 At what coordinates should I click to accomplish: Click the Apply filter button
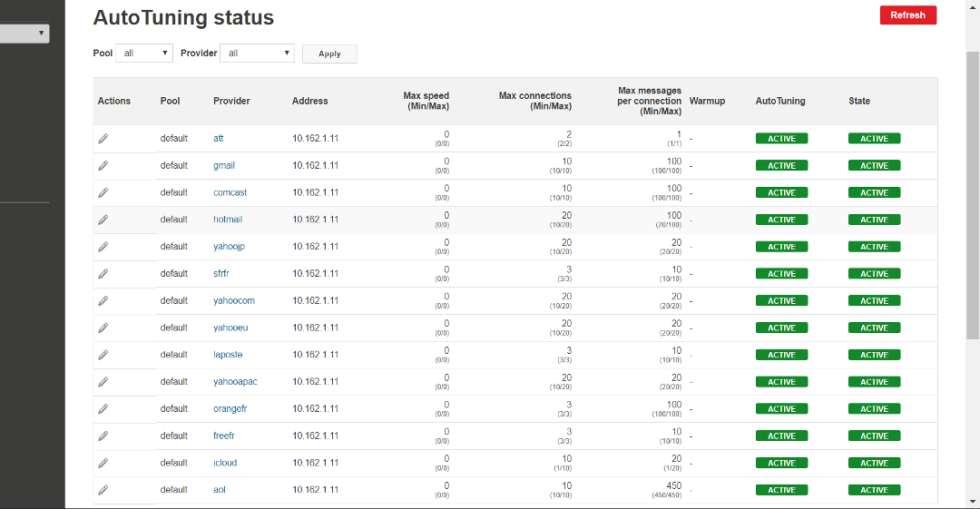point(329,54)
